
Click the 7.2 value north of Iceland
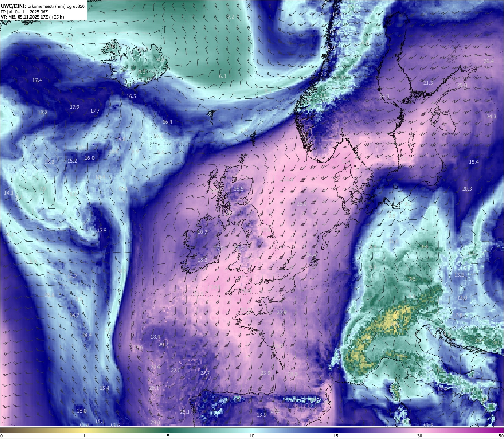click(231, 17)
